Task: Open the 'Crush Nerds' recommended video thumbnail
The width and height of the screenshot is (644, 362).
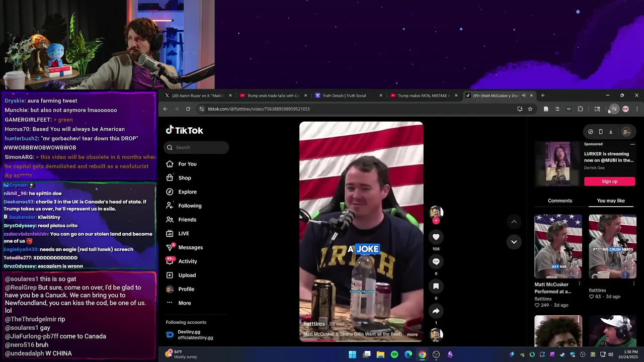Action: (612, 246)
